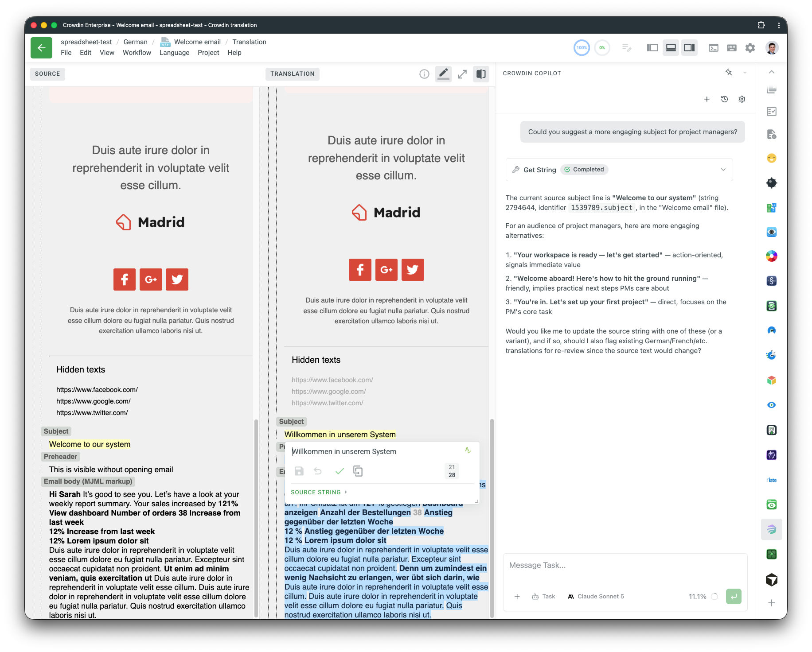
Task: Copy source text into translation icon
Action: coord(358,471)
